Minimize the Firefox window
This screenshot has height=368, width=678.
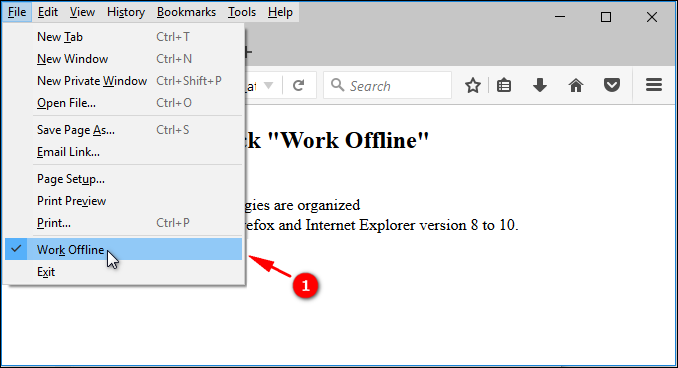[560, 17]
